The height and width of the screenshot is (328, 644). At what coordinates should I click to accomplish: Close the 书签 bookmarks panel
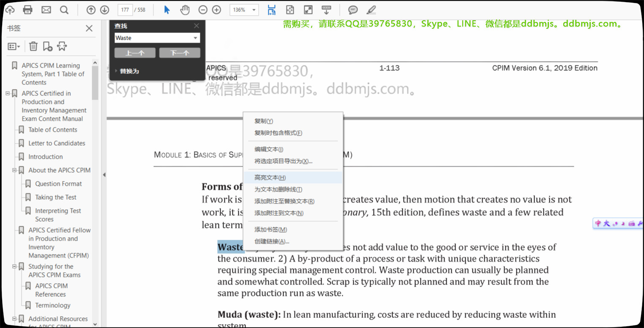[89, 28]
